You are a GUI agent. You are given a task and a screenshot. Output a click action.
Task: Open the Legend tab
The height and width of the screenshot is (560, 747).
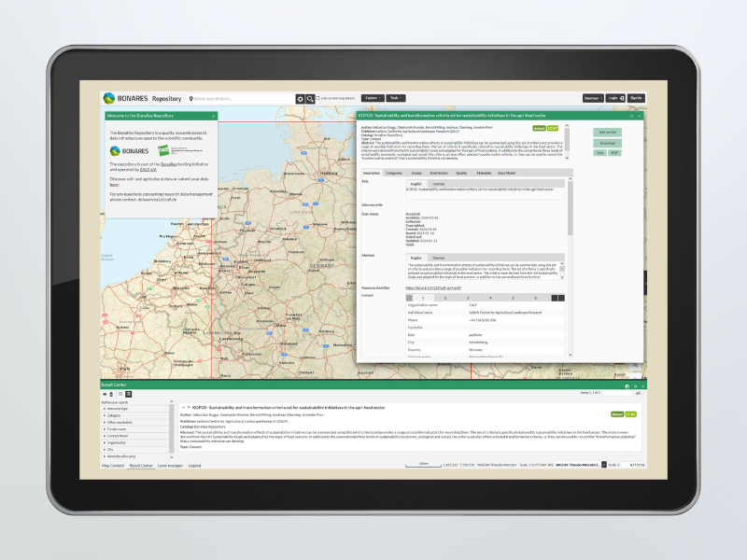pyautogui.click(x=194, y=466)
